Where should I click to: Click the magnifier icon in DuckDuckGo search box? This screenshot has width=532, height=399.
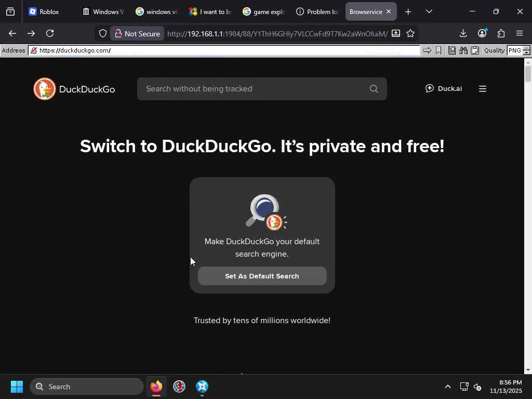[374, 89]
